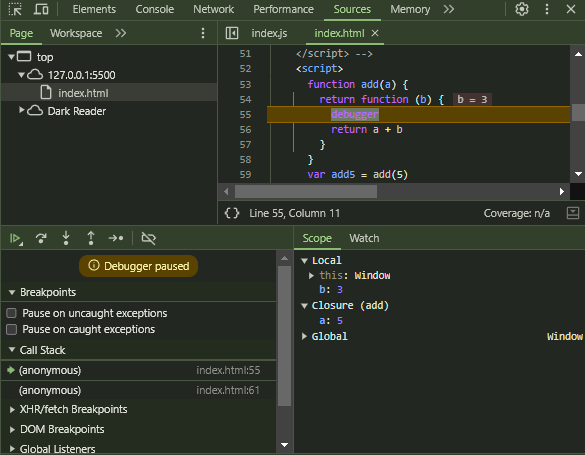Expand the Dark Reader tree node
The image size is (585, 455).
pyautogui.click(x=22, y=110)
